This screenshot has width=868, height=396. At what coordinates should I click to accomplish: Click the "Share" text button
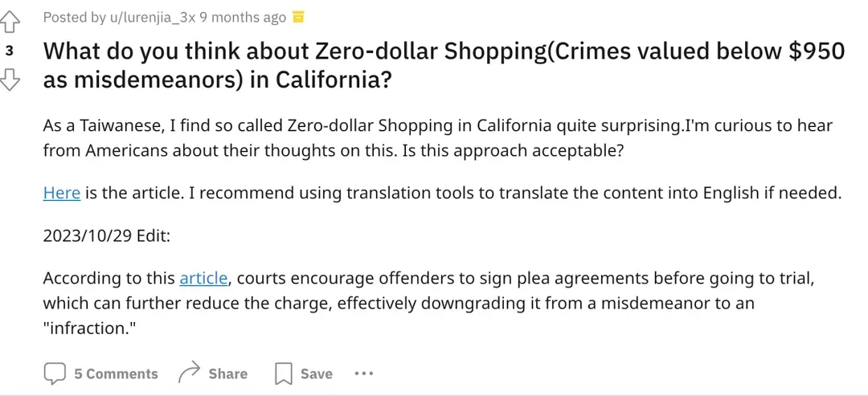pyautogui.click(x=227, y=374)
